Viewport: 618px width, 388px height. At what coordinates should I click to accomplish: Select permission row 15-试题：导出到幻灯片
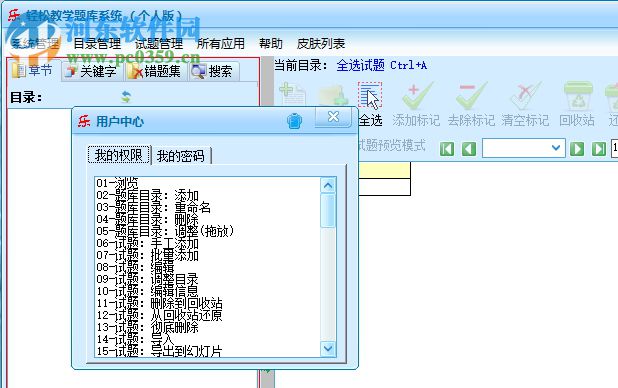point(208,351)
